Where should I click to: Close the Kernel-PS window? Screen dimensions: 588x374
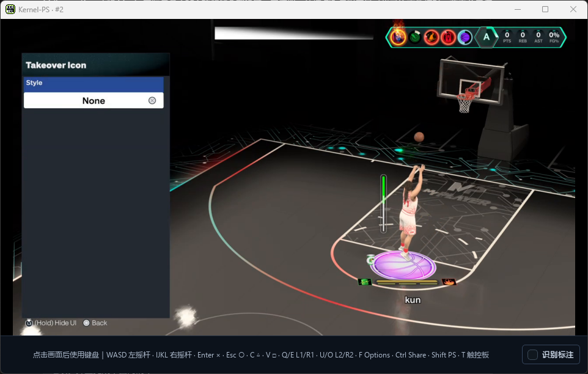pyautogui.click(x=573, y=9)
